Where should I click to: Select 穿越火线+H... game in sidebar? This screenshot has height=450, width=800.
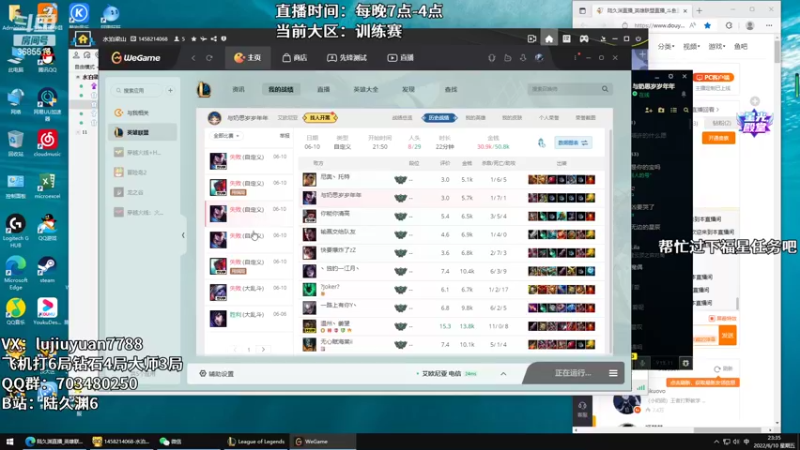[142, 153]
